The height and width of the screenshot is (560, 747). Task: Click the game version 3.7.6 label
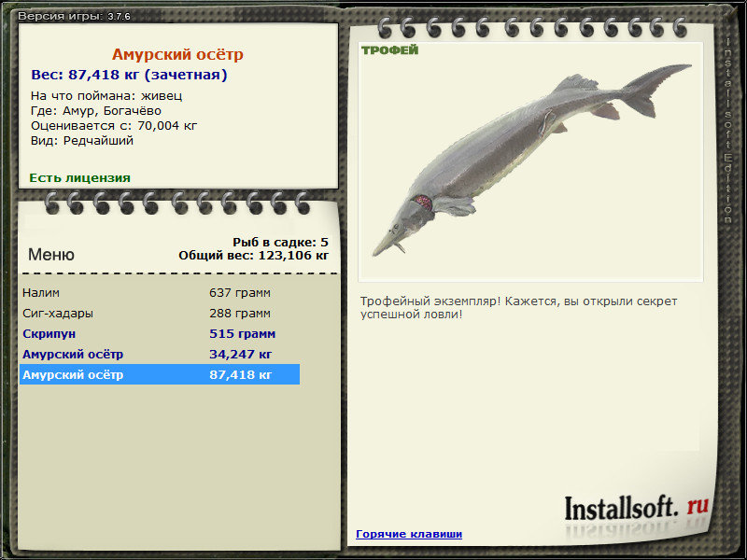pyautogui.click(x=74, y=16)
